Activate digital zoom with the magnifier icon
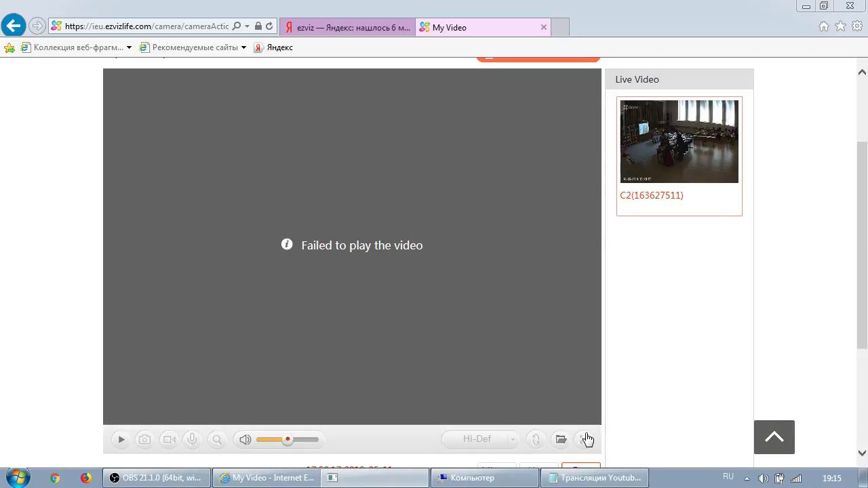This screenshot has width=868, height=488. coord(217,439)
